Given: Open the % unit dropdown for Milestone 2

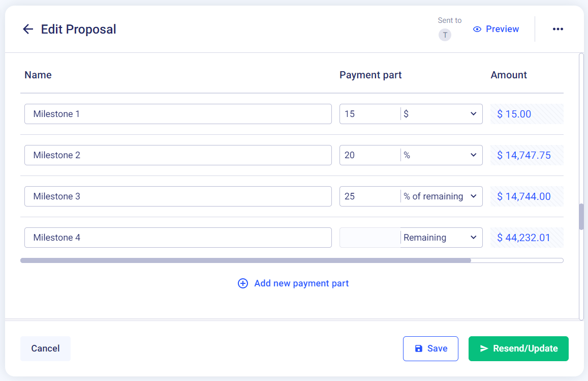Looking at the screenshot, I should [441, 155].
